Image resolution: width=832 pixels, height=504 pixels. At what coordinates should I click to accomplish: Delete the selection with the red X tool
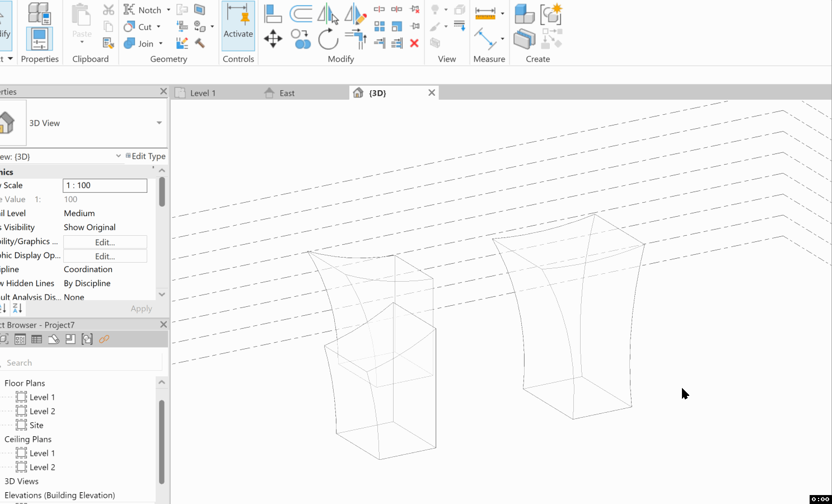[x=414, y=43]
